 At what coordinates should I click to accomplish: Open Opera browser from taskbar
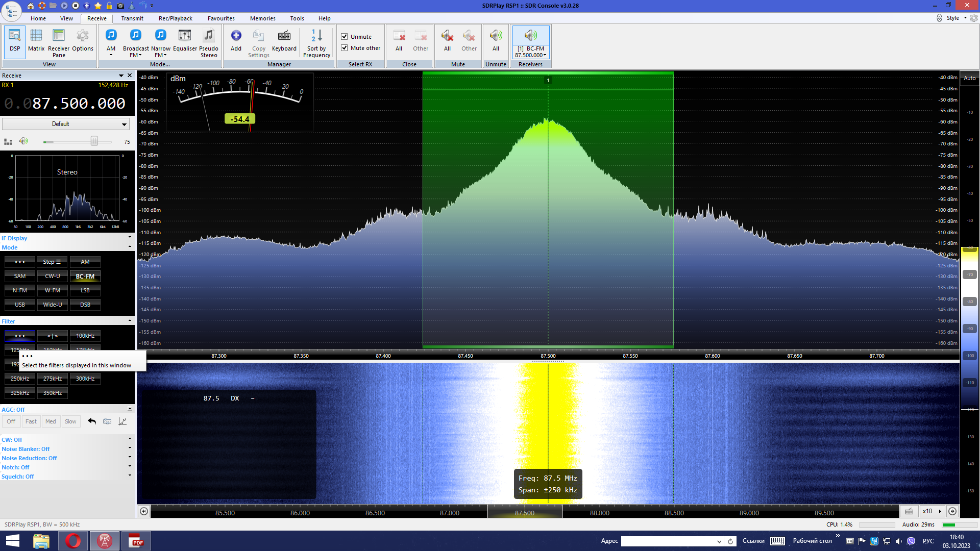point(73,541)
